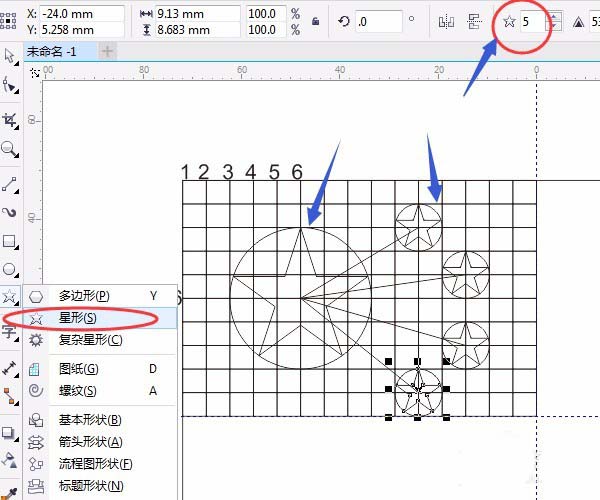Choose Basic Shapes (基本形状) entry
The width and height of the screenshot is (600, 500).
(100, 420)
